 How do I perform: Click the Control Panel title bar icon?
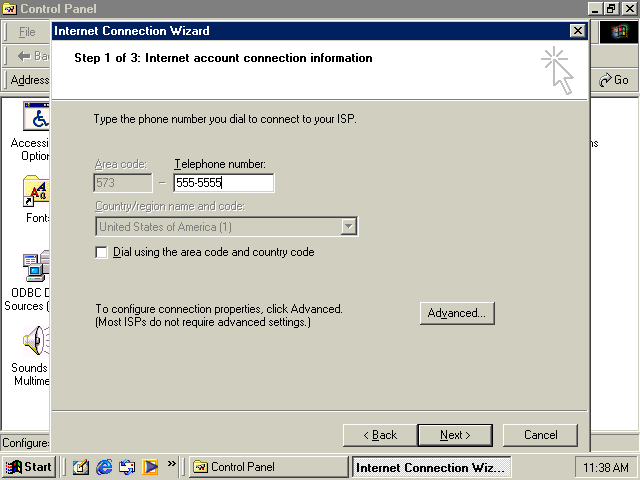[x=9, y=9]
